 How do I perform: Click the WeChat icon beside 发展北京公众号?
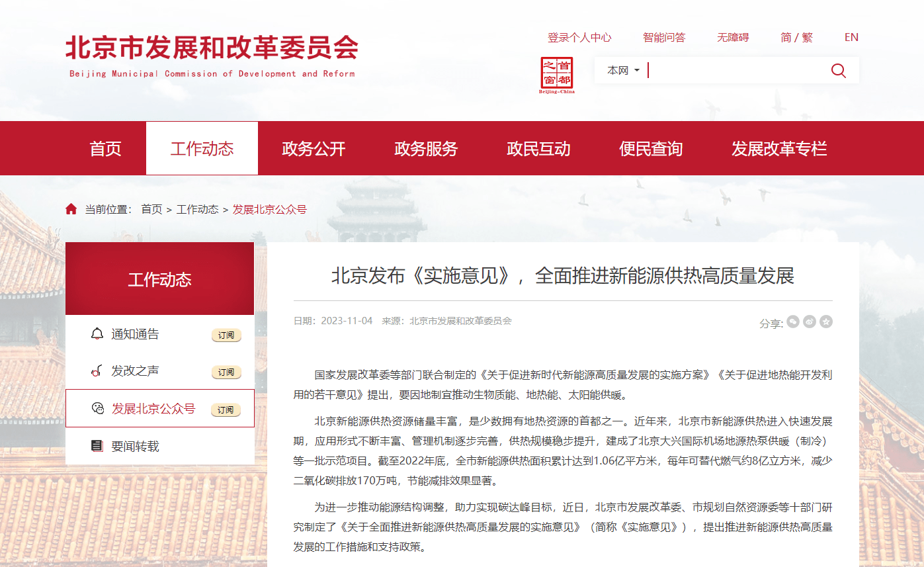97,408
